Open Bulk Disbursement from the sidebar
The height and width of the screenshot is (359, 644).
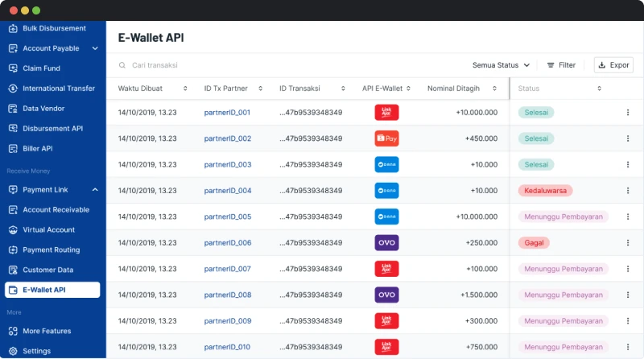(53, 28)
